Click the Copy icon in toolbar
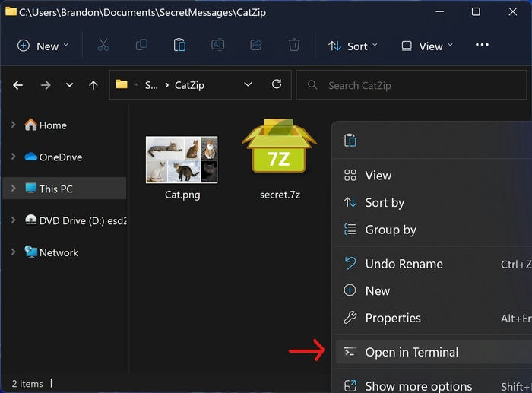This screenshot has width=532, height=393. coord(141,46)
